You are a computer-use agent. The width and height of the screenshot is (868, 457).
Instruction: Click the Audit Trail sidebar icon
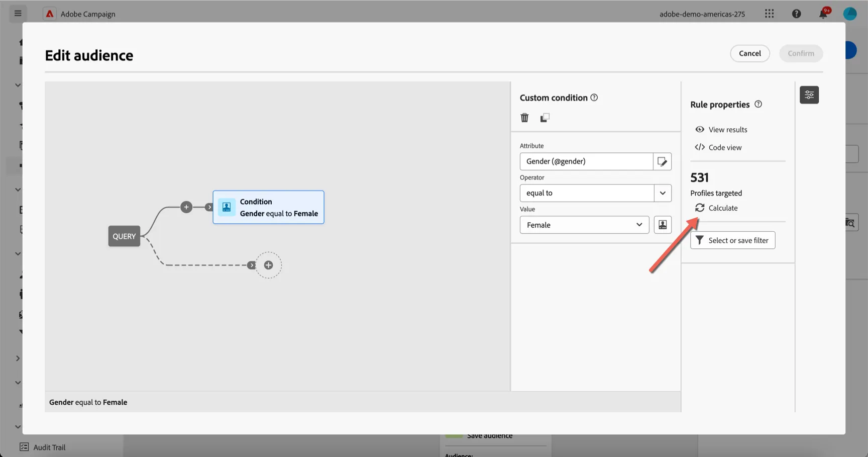24,447
